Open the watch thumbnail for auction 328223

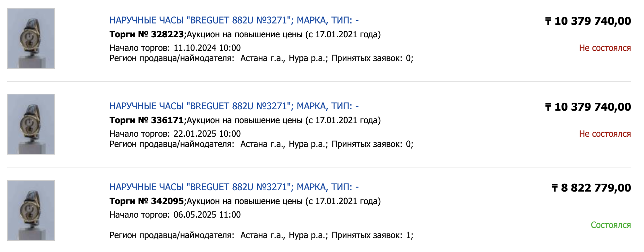(31, 38)
